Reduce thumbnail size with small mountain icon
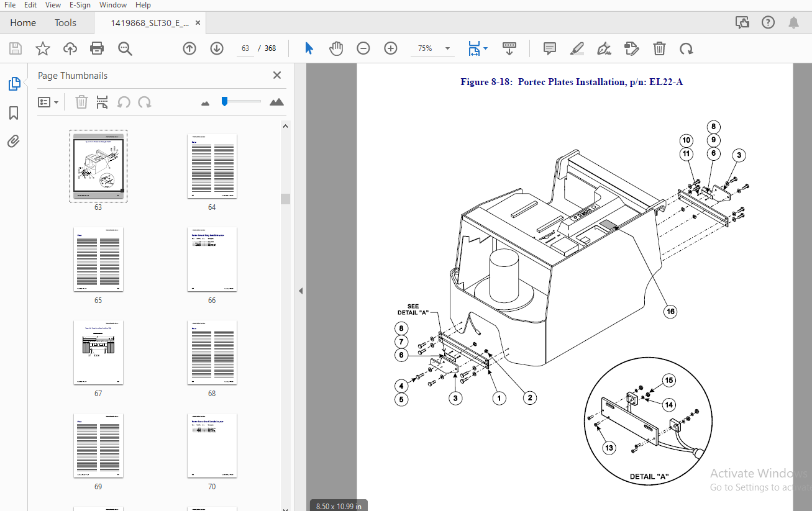Viewport: 812px width, 511px height. click(x=206, y=102)
